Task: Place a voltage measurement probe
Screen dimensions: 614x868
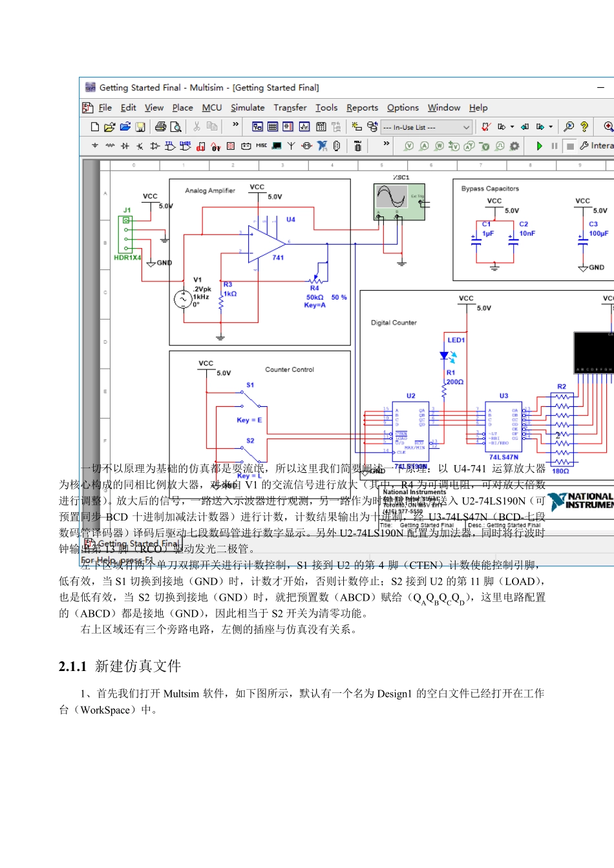Action: click(x=408, y=146)
